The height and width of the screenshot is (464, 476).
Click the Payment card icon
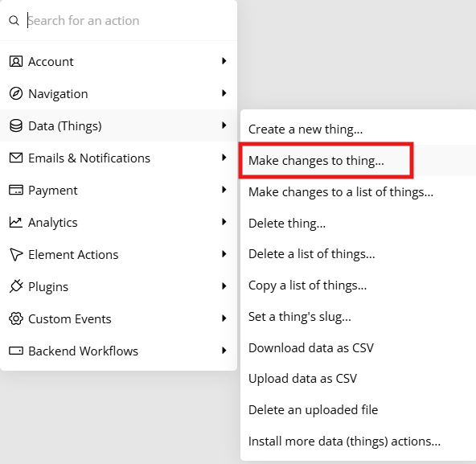point(16,190)
